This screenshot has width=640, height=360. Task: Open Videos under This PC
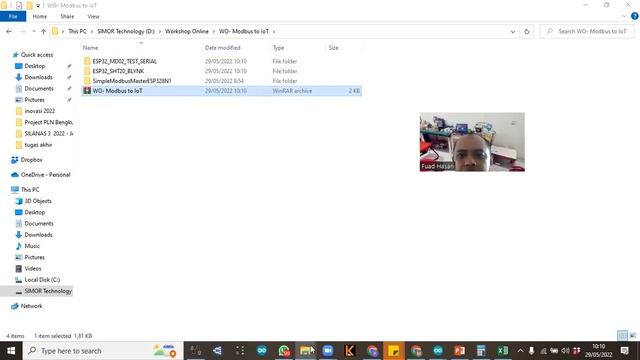(x=33, y=269)
